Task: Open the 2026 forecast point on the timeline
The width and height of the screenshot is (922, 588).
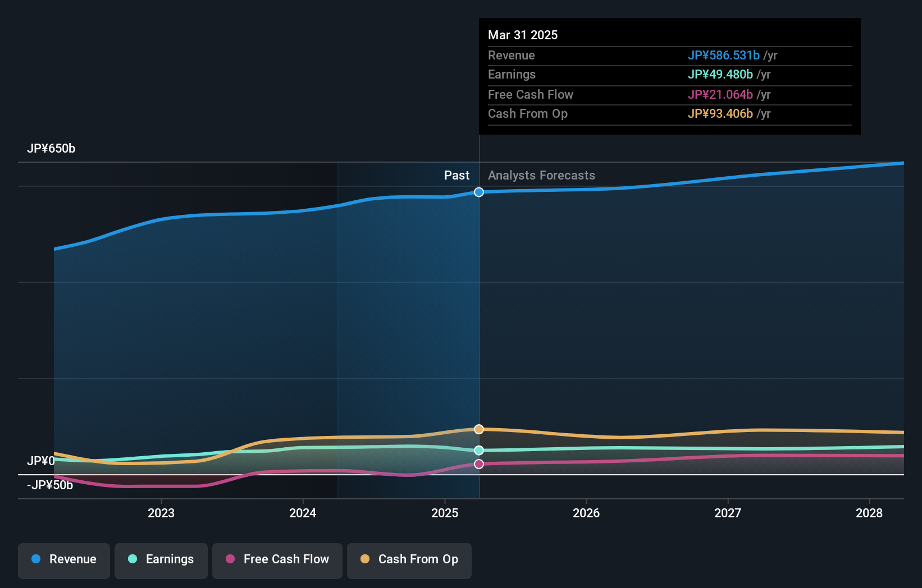Action: click(x=586, y=513)
